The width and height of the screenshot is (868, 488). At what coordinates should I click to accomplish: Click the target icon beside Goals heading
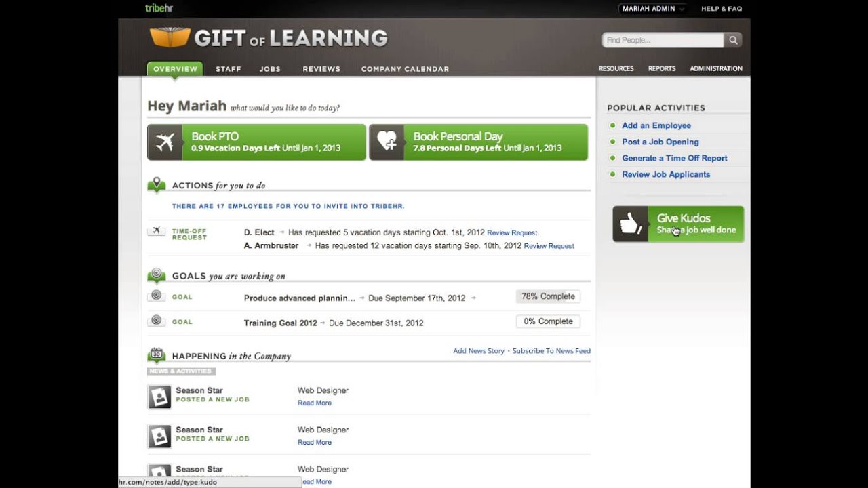pyautogui.click(x=157, y=275)
